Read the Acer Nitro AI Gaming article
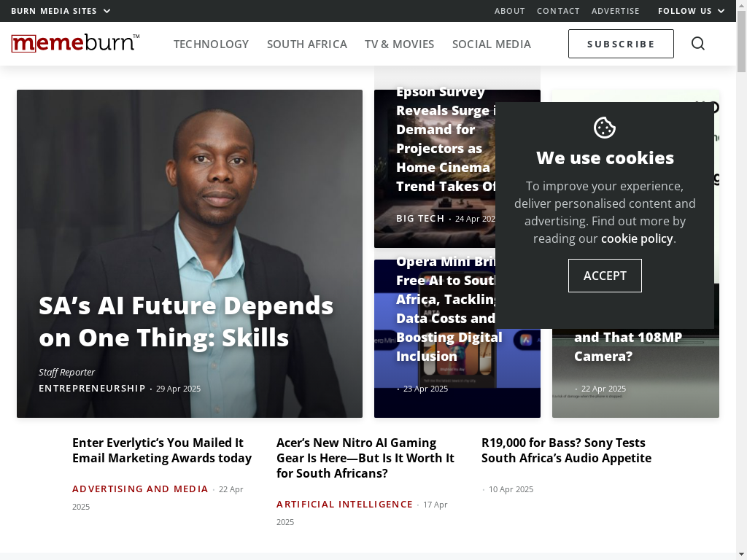747x560 pixels. 365,458
